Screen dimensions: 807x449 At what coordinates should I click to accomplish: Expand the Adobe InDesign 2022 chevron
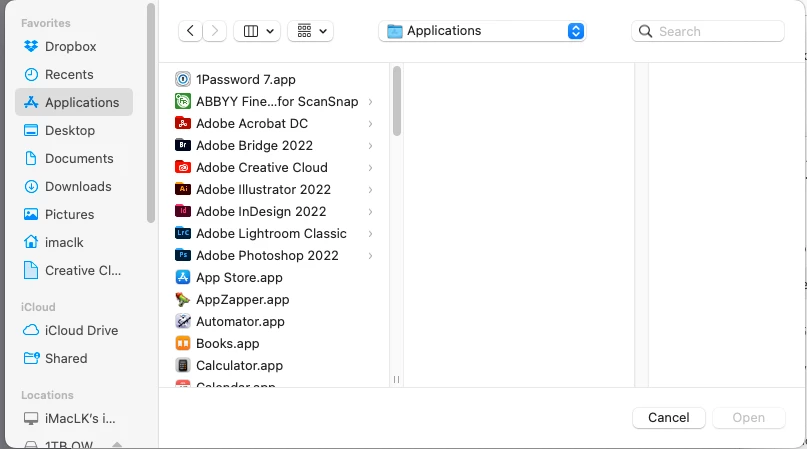pos(370,212)
